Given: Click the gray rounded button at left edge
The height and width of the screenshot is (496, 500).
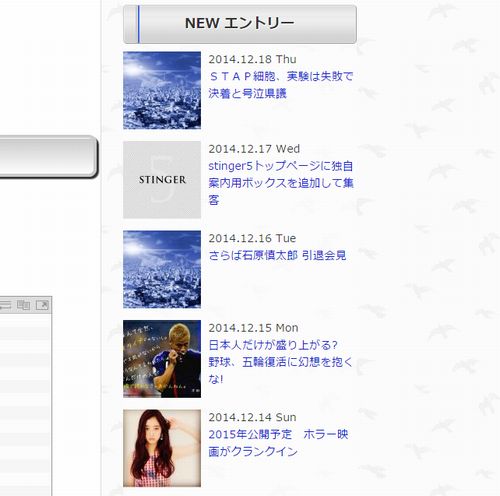Looking at the screenshot, I should click(x=48, y=157).
